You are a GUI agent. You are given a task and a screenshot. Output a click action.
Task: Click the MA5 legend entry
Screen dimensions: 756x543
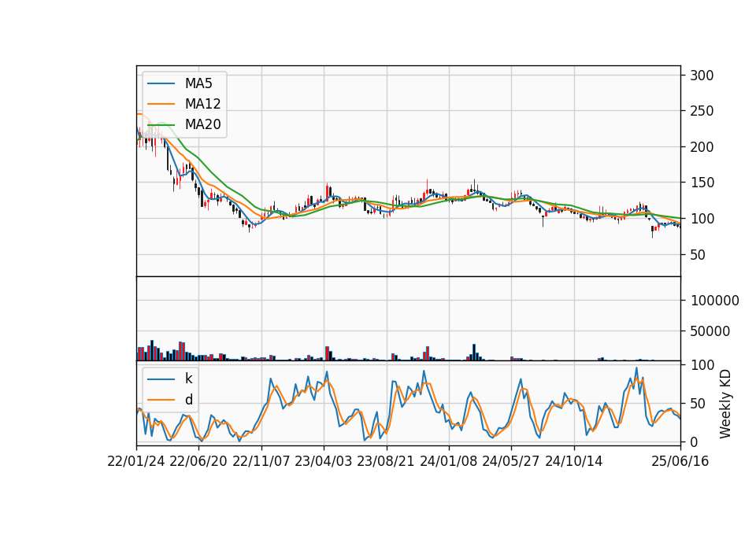180,83
